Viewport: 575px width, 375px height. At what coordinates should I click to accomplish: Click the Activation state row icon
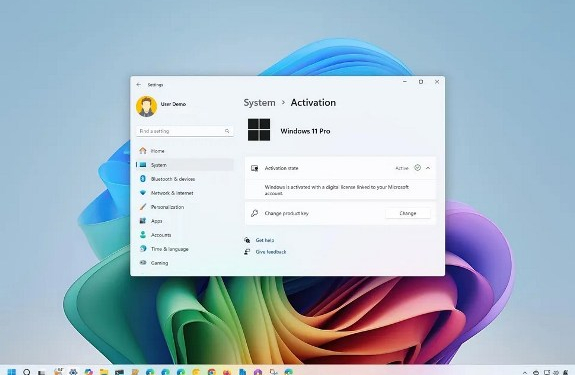pos(254,168)
